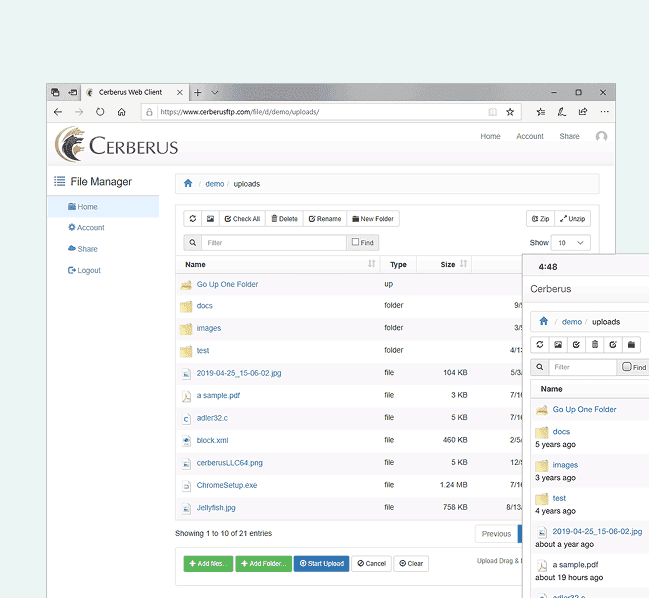This screenshot has width=649, height=599.
Task: Enable the Find checkbox beside filter
Action: 355,242
